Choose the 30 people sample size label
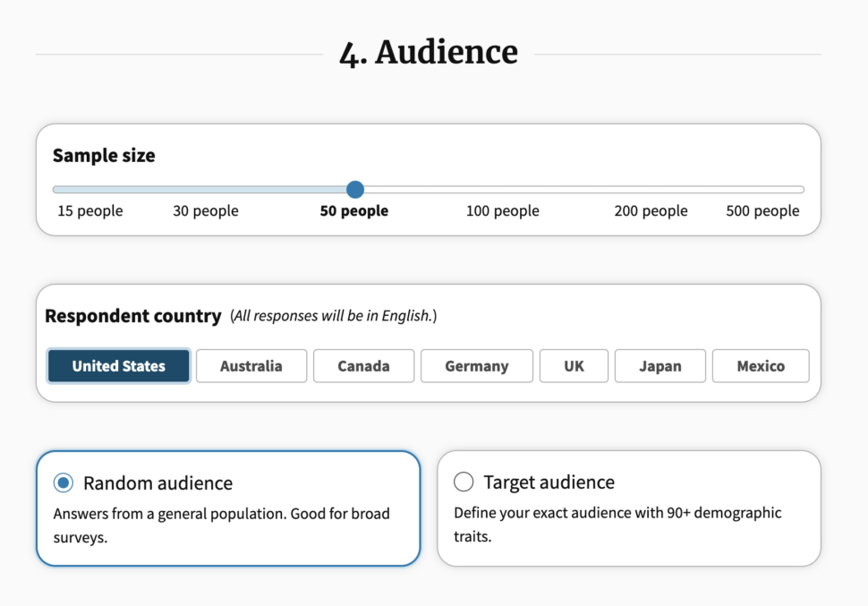This screenshot has height=606, width=868. point(206,211)
